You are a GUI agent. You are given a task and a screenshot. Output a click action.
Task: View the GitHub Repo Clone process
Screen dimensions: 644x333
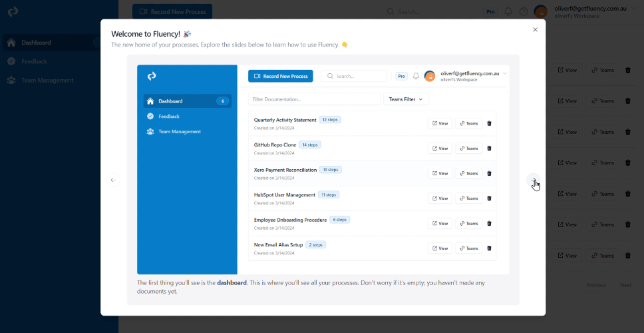(x=440, y=149)
